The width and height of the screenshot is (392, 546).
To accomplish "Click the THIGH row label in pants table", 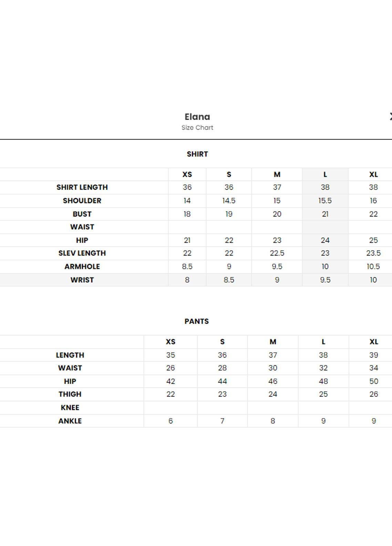I will 70,394.
